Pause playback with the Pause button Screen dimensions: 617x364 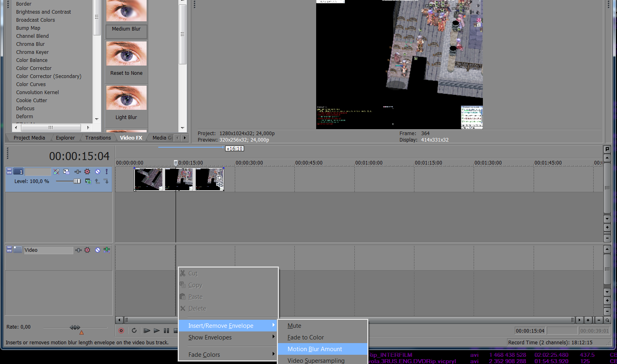click(166, 331)
